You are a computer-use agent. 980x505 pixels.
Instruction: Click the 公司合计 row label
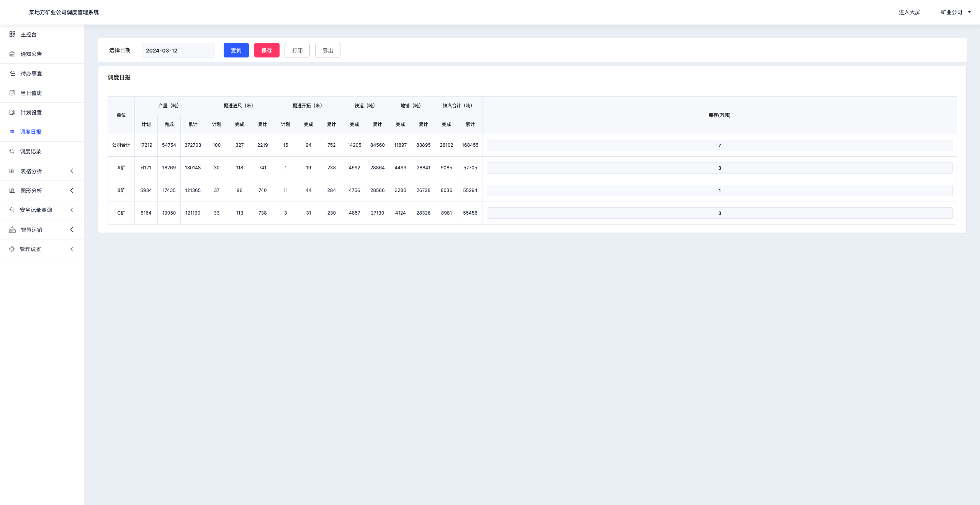point(121,145)
